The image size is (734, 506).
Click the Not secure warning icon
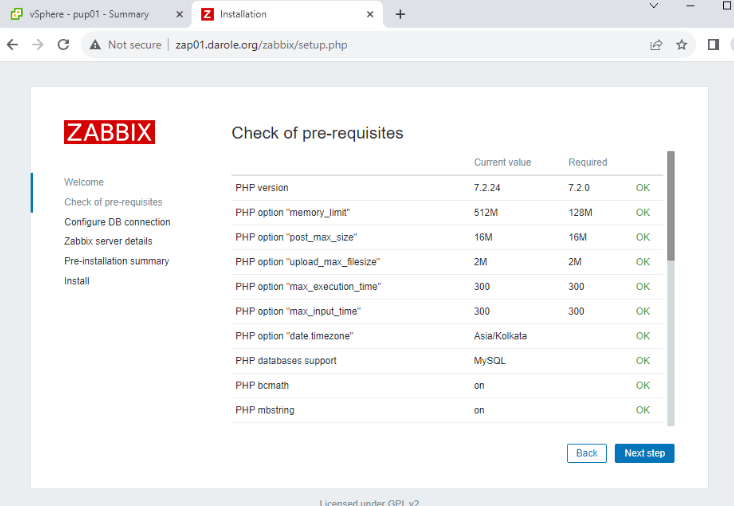click(x=95, y=45)
